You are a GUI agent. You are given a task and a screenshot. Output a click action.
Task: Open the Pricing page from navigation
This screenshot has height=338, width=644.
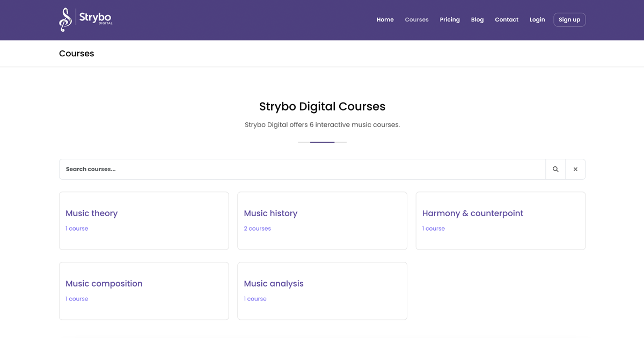click(450, 20)
